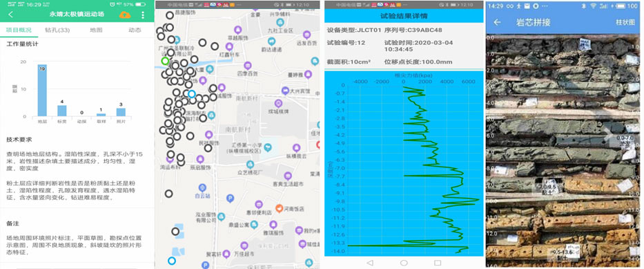Viewport: 644px width, 269px height.
Task: Tap the blue 白云站 station pin
Action: [x=202, y=187]
